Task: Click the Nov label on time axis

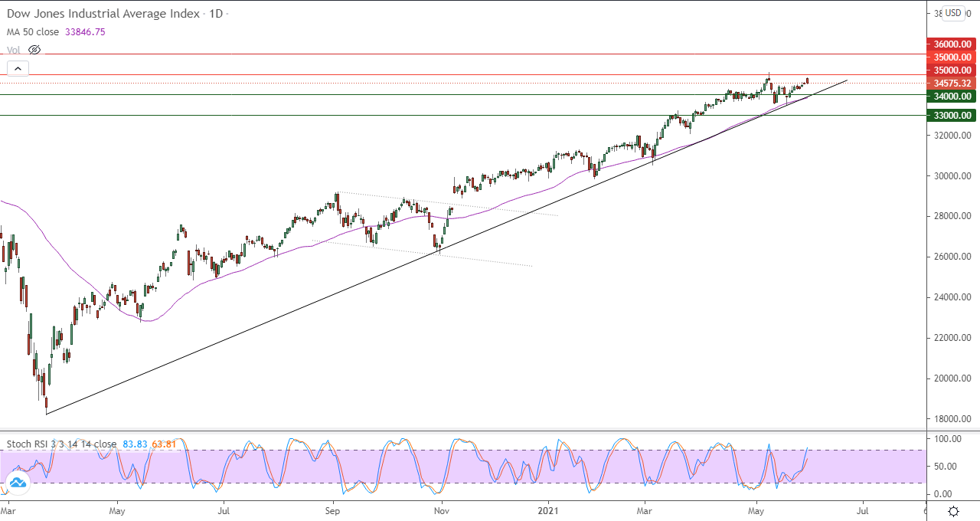Action: point(442,510)
